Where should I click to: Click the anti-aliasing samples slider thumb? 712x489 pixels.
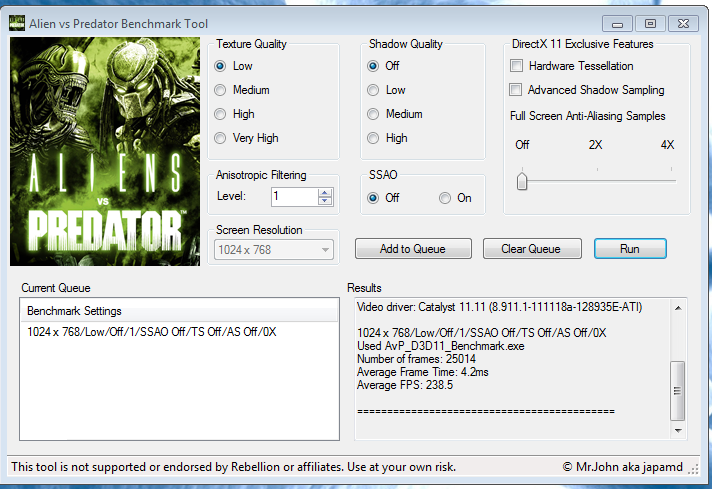(x=522, y=181)
